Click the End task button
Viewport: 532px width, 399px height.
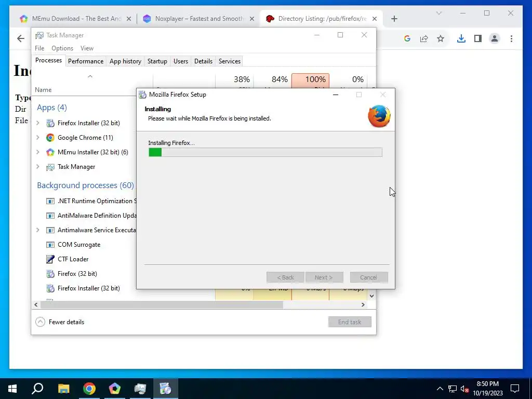[350, 322]
